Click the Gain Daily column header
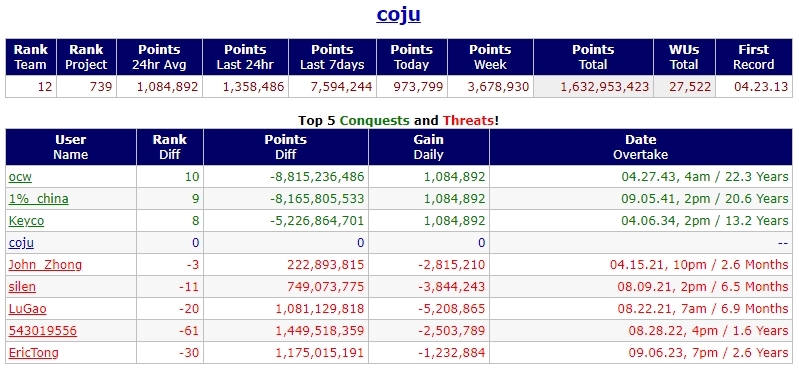799x376 pixels. pyautogui.click(x=429, y=147)
